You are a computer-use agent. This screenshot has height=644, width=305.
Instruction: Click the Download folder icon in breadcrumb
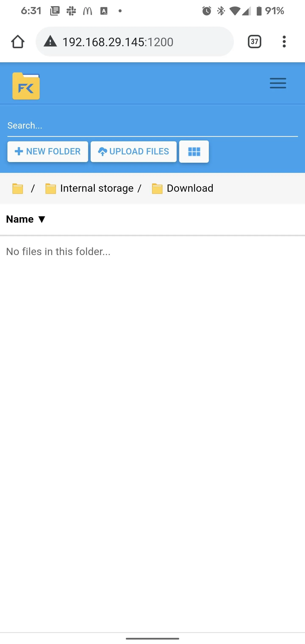(157, 189)
